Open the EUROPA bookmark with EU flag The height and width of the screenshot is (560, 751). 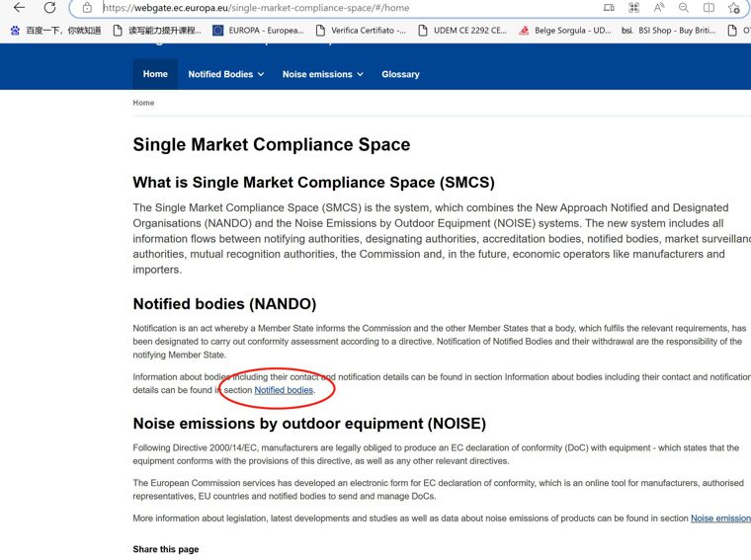coord(258,31)
